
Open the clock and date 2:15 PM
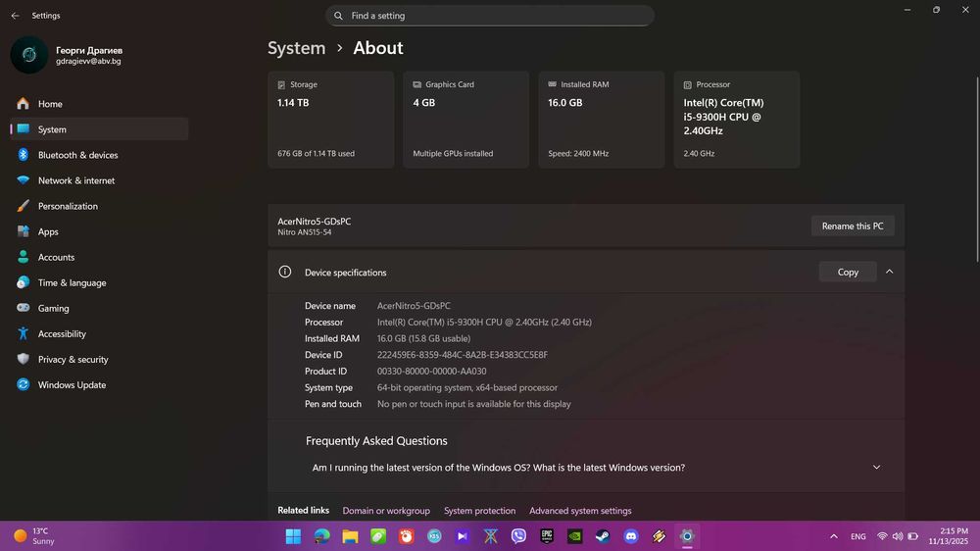click(948, 536)
